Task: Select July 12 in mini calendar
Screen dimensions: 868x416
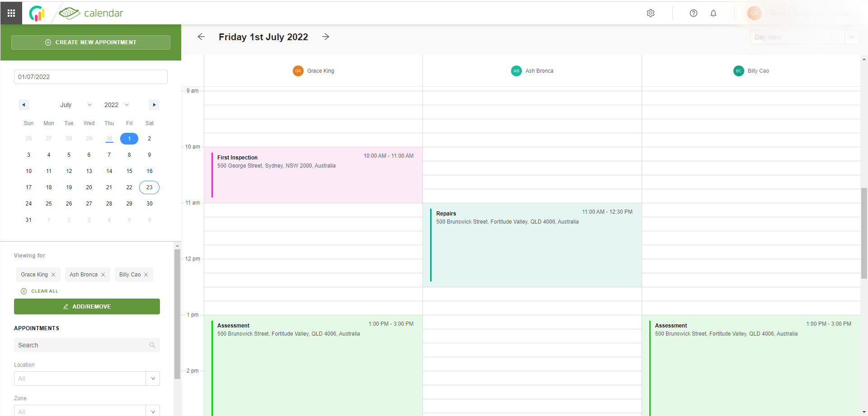Action: point(69,171)
